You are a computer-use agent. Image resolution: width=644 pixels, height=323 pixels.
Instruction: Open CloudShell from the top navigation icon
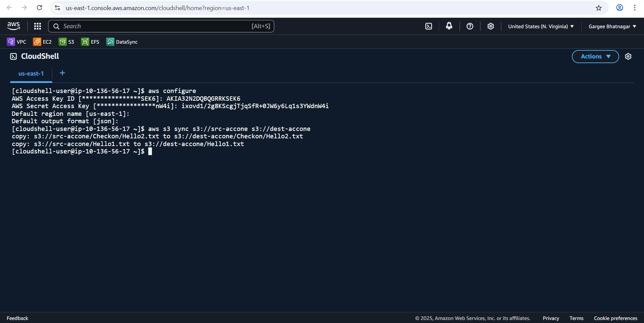click(429, 26)
